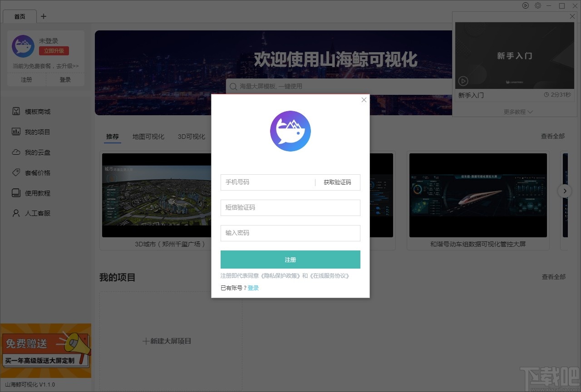This screenshot has height=392, width=581.
Task: Open 人工客服 in the sidebar
Action: (x=38, y=213)
